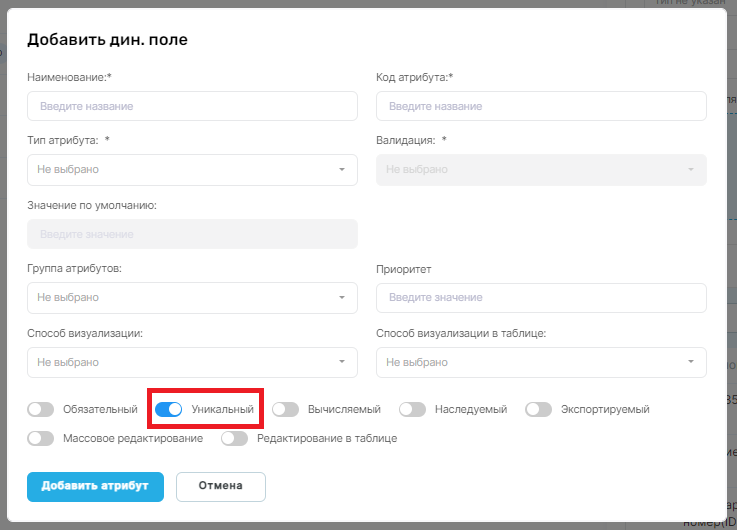Open the Тип атрибута dropdown

(x=192, y=170)
